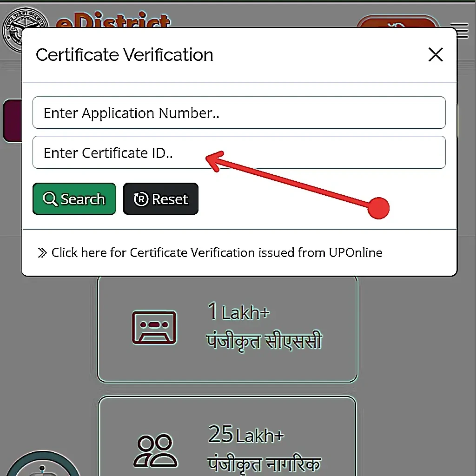Click the circular R icon in Reset button
This screenshot has height=476, width=476.
pos(140,199)
